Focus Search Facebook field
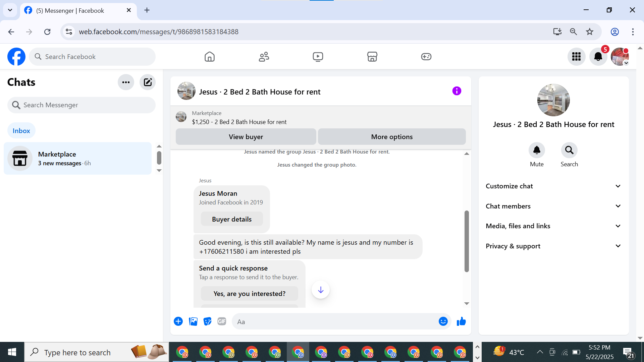Screen dimensions: 644x362 tap(92, 57)
